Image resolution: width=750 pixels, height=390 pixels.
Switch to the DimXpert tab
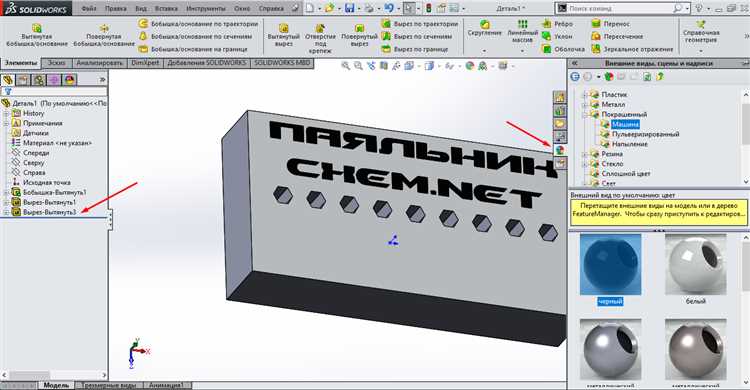[145, 63]
